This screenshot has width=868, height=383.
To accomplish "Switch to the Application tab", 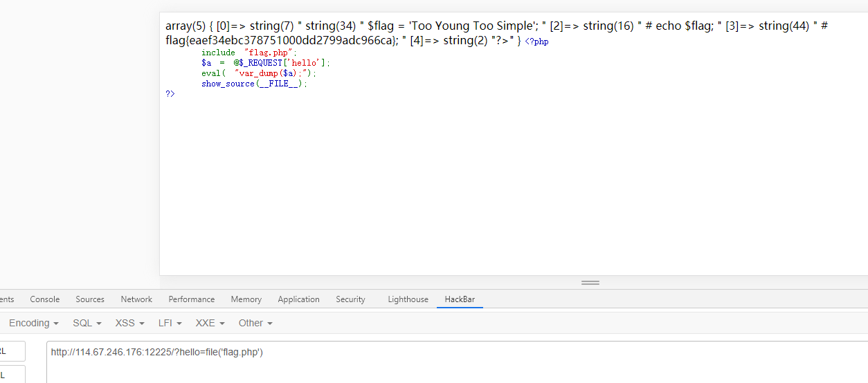I will point(299,299).
